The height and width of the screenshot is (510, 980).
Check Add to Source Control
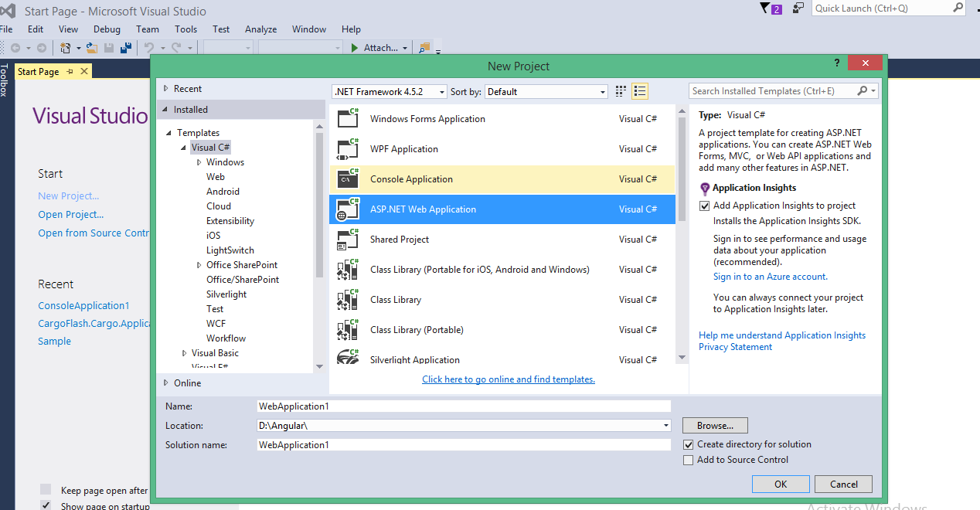(689, 460)
